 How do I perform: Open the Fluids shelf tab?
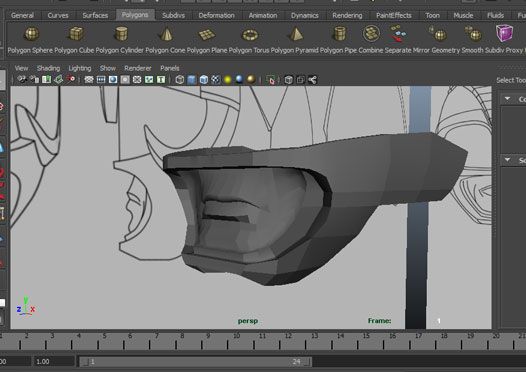pos(495,15)
